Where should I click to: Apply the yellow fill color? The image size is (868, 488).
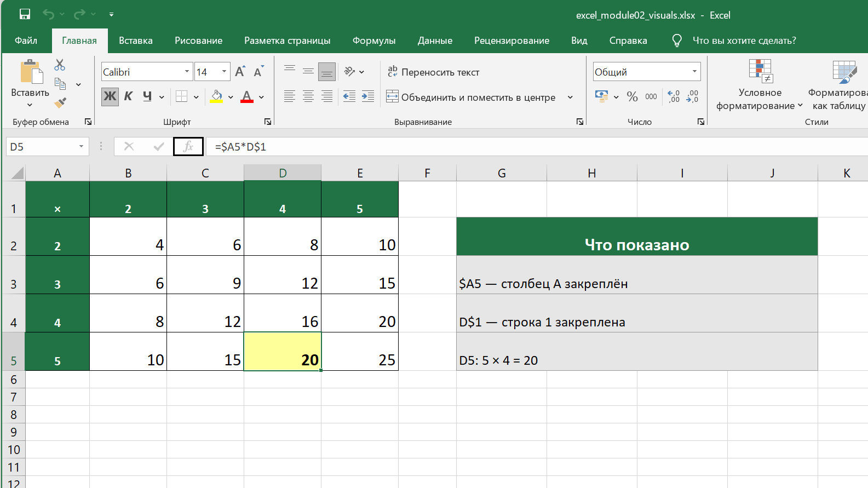pyautogui.click(x=217, y=96)
